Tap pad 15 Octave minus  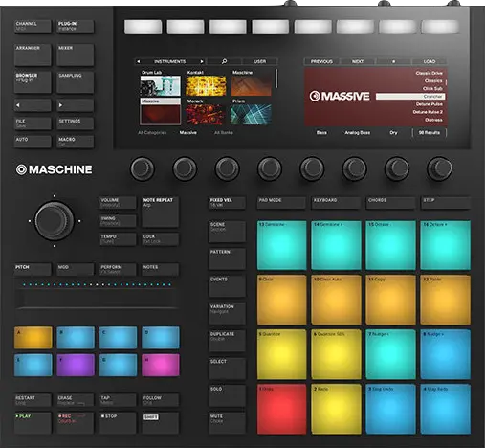(x=390, y=245)
